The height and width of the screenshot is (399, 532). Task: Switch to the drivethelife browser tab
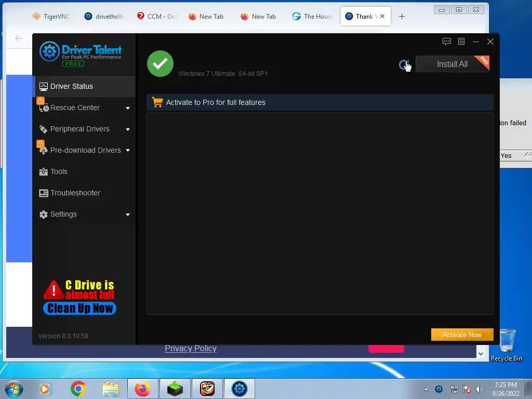coord(104,16)
